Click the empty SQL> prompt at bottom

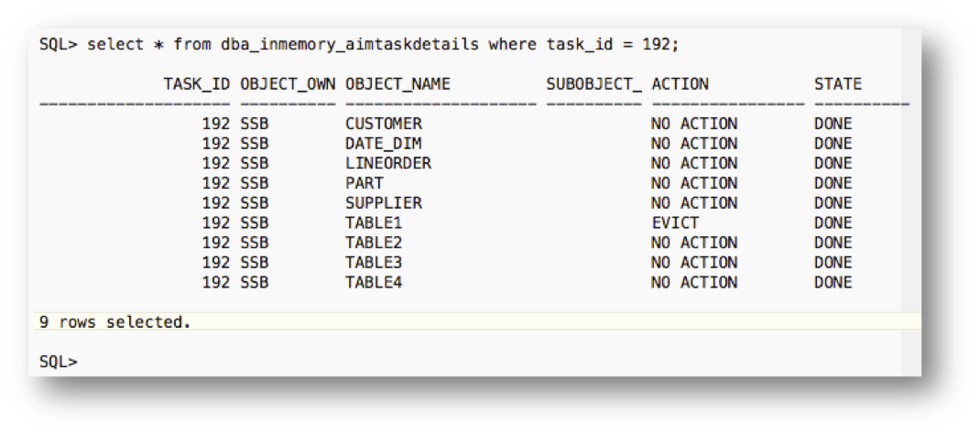point(59,362)
